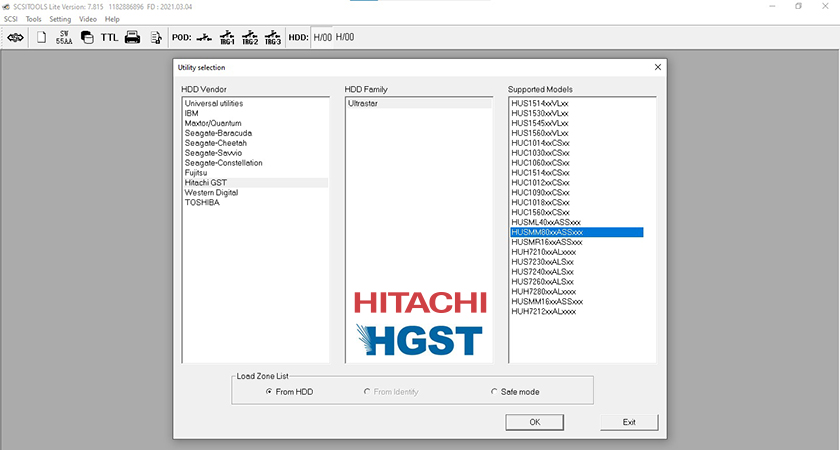Click the printer icon in toolbar
The width and height of the screenshot is (840, 450).
[132, 38]
